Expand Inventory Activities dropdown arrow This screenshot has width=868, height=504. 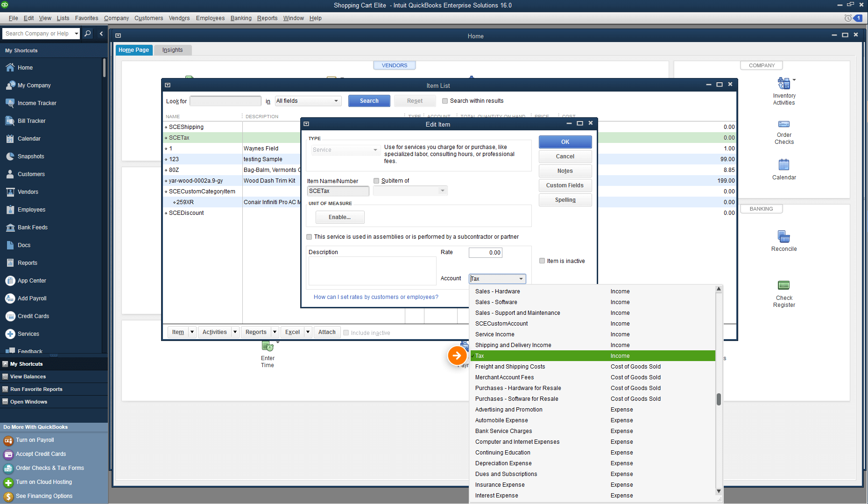pos(794,80)
